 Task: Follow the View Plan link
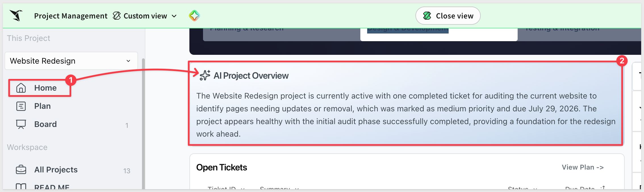[583, 167]
